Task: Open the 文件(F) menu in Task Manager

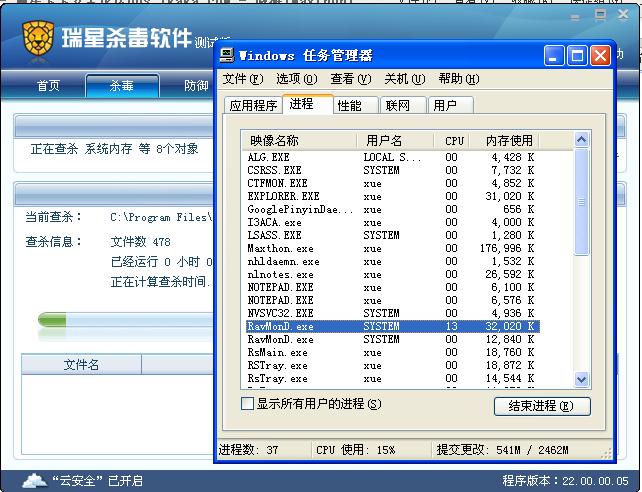Action: 243,79
